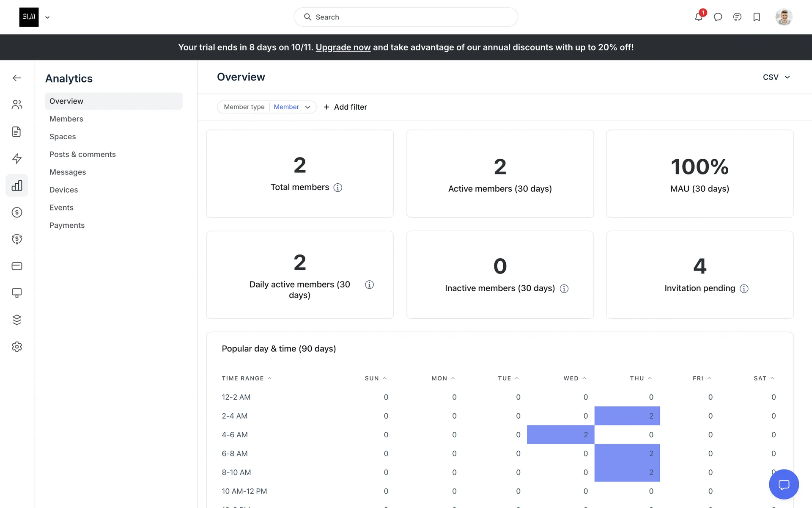The height and width of the screenshot is (508, 812).
Task: Open the stacked layers icon
Action: click(17, 320)
